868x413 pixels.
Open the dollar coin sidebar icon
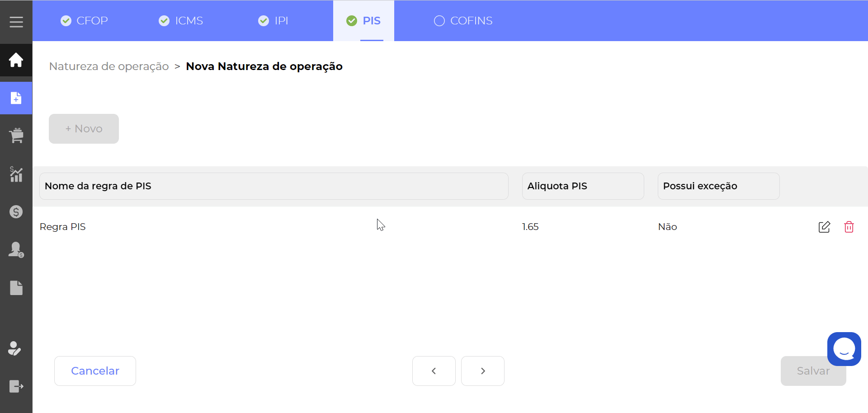point(16,212)
